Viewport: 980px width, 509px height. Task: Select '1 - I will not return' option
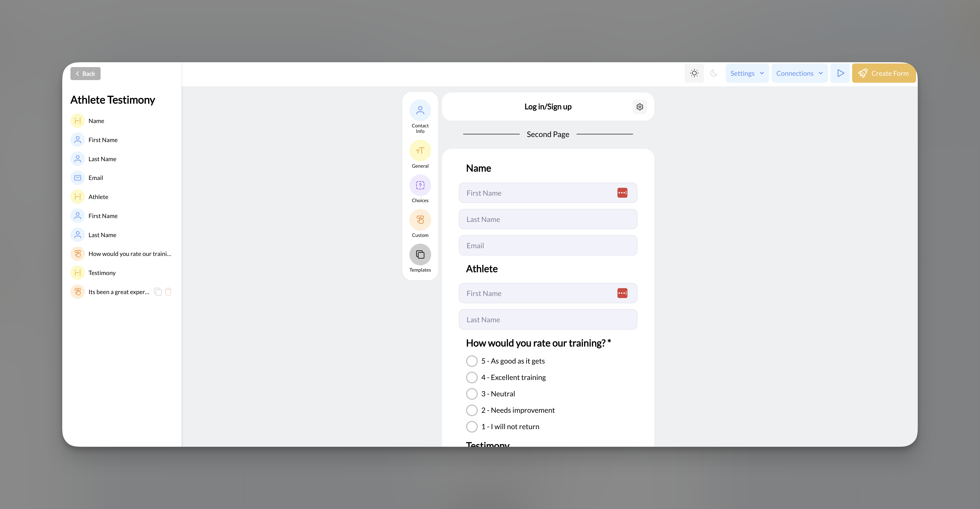tap(472, 426)
